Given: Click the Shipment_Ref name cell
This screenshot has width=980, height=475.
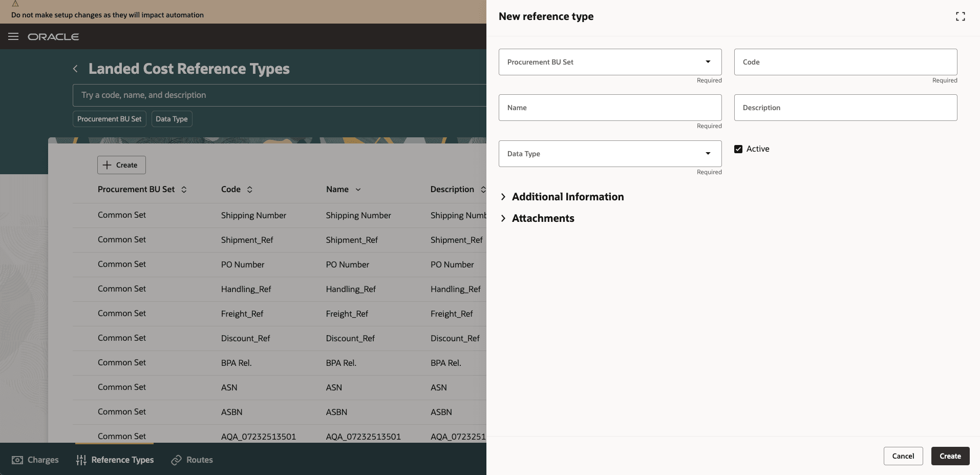Looking at the screenshot, I should pyautogui.click(x=352, y=240).
